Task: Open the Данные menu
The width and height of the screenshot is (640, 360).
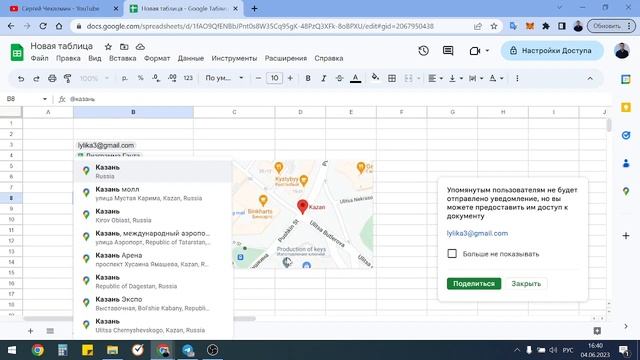Action: pyautogui.click(x=191, y=58)
